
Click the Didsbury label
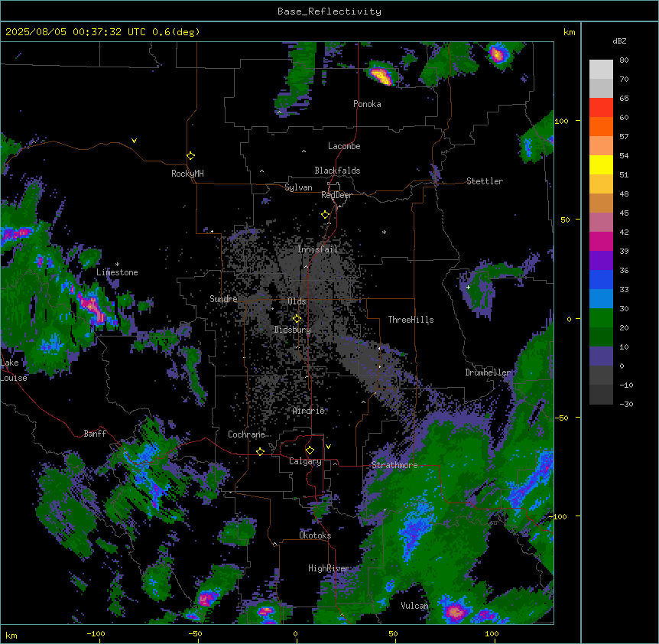(293, 330)
